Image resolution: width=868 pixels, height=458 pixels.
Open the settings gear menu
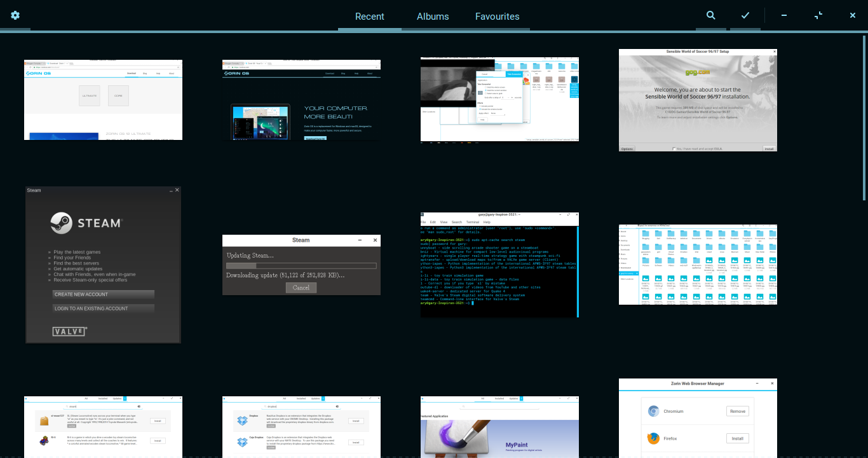[x=15, y=15]
